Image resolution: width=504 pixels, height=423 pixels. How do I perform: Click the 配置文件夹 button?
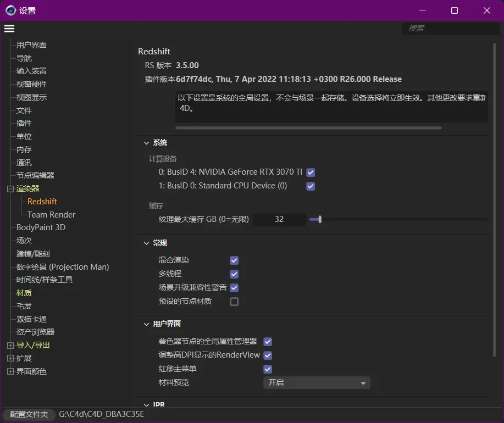pyautogui.click(x=29, y=414)
